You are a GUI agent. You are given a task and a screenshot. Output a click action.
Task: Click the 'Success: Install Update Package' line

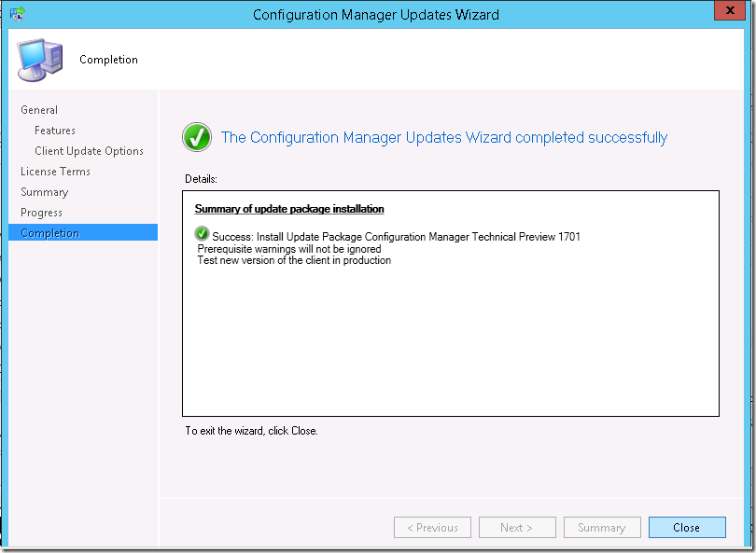[x=396, y=237]
